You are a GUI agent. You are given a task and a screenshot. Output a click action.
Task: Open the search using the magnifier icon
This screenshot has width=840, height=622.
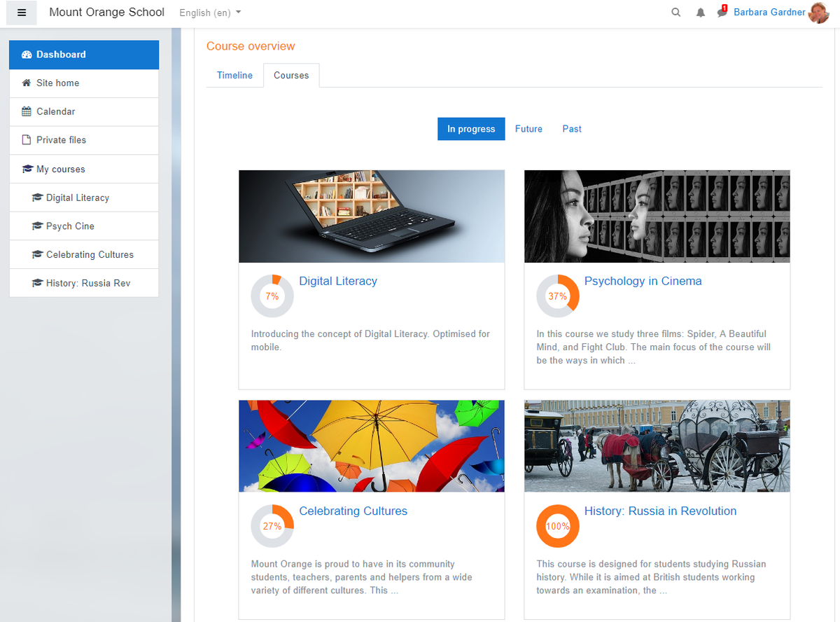[675, 12]
